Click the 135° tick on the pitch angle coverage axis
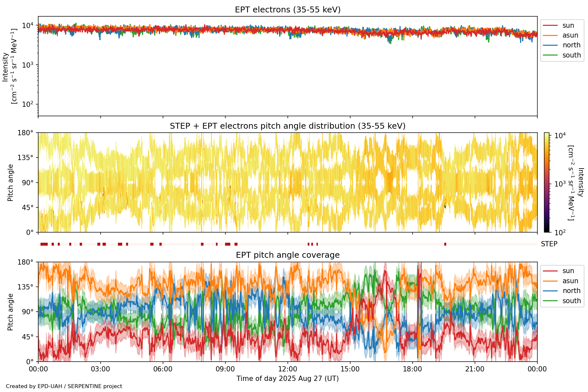 tap(26, 287)
